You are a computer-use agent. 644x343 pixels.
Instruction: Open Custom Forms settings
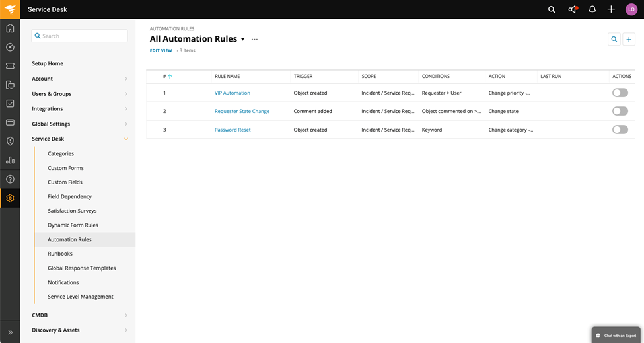pyautogui.click(x=65, y=168)
